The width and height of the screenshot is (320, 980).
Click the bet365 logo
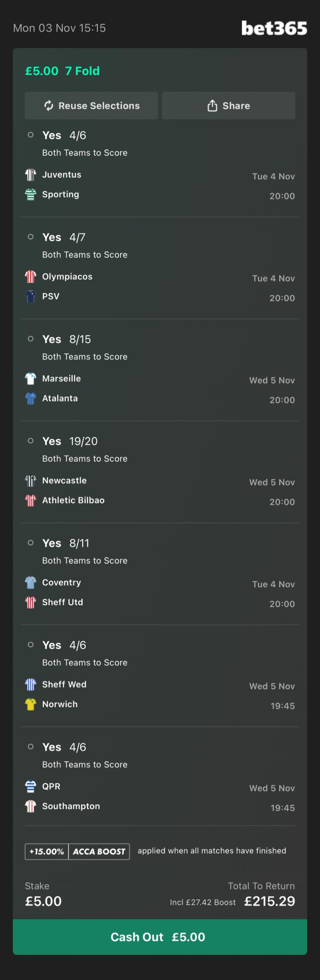coord(274,28)
